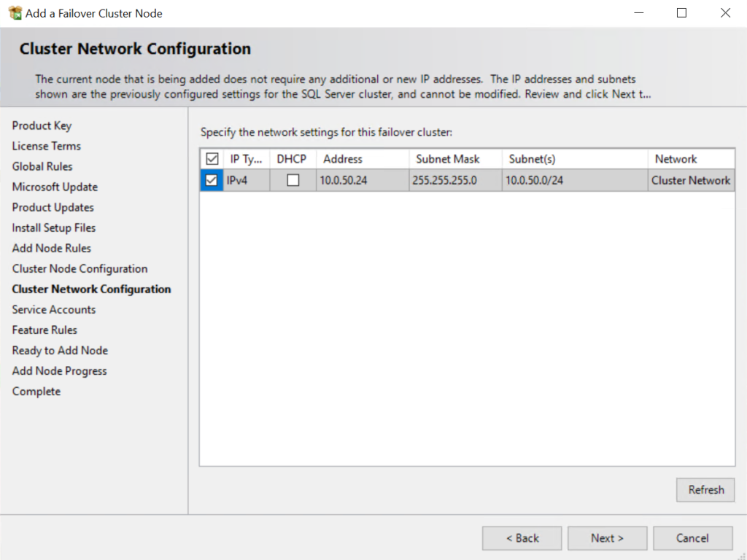Click the Next button to continue

point(607,537)
